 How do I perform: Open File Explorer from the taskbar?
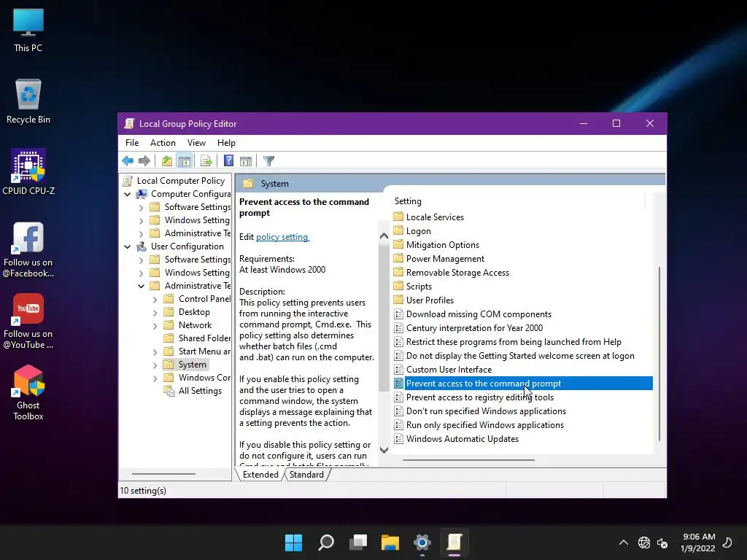coord(390,542)
